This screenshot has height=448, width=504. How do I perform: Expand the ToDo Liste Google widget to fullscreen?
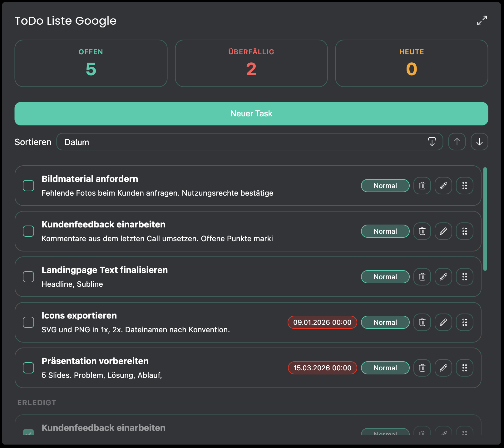coord(482,21)
